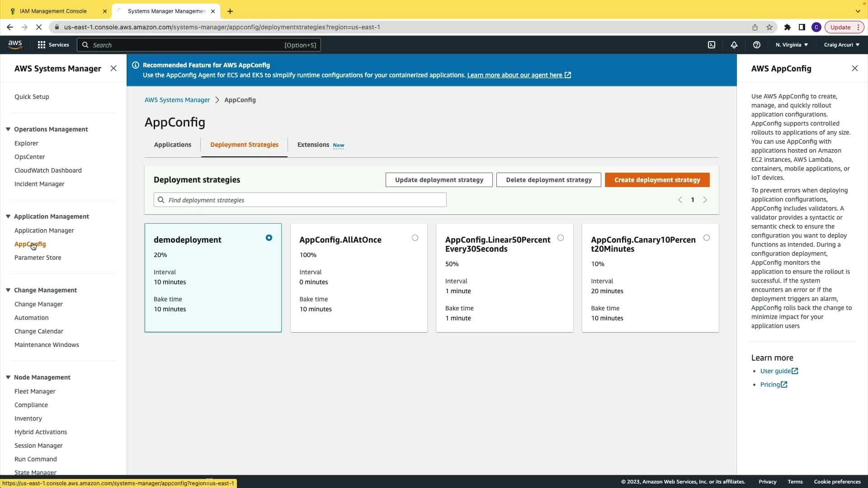Bookmark page with star icon

click(769, 27)
